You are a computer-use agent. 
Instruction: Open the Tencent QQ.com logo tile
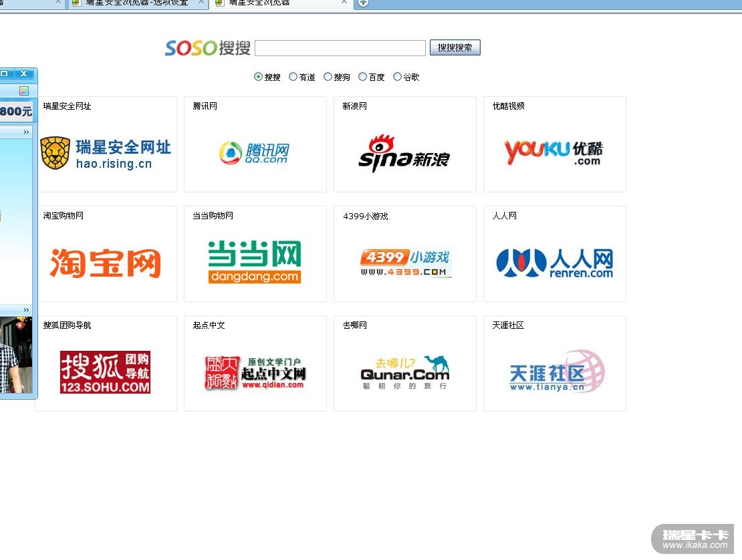pos(254,153)
